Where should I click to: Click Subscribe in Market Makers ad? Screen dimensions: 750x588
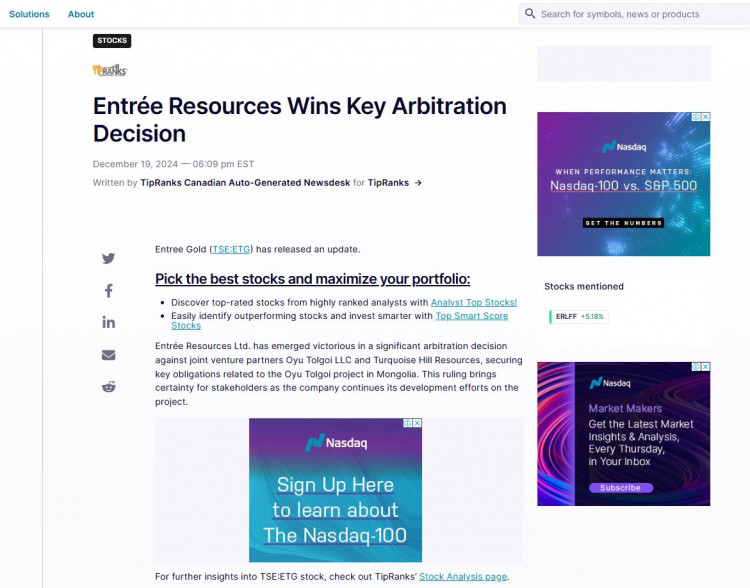[x=620, y=488]
